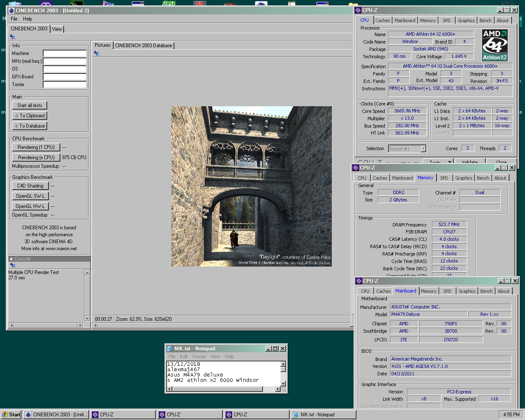Image resolution: width=525 pixels, height=420 pixels.
Task: Click the Notepad horizontal scrollbar right arrow
Action: coord(278,389)
